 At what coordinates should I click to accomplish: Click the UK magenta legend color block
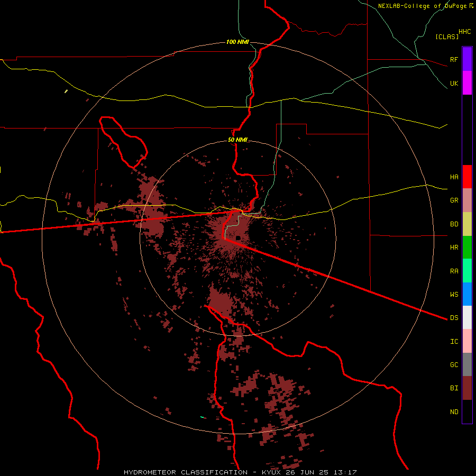click(467, 83)
